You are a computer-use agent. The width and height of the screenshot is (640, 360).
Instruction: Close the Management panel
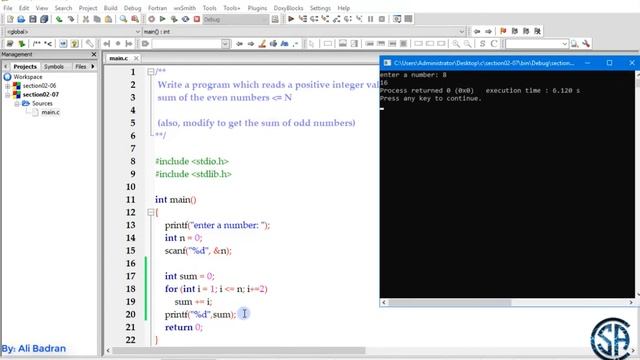[94, 54]
